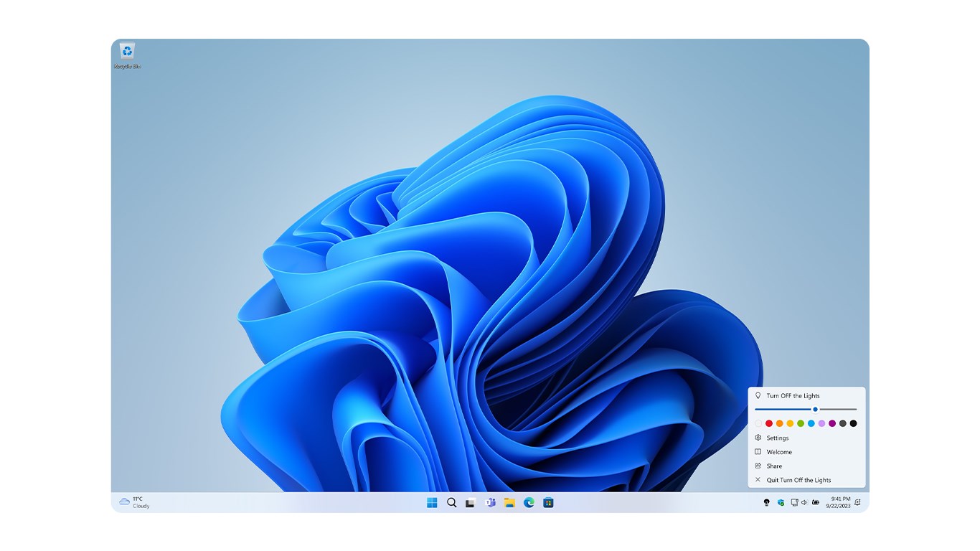
Task: Open File Explorer from the taskbar
Action: tap(509, 502)
